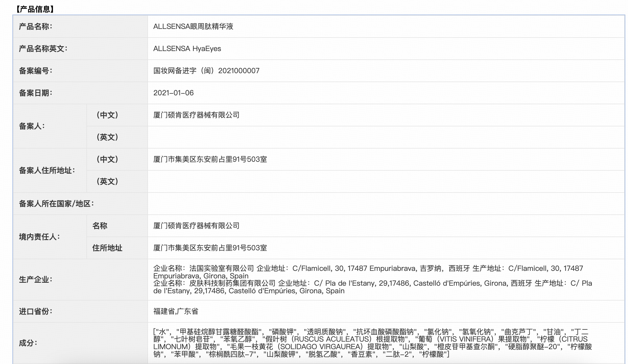Click the empty (英文) filer name cell
This screenshot has width=628, height=364.
click(378, 137)
